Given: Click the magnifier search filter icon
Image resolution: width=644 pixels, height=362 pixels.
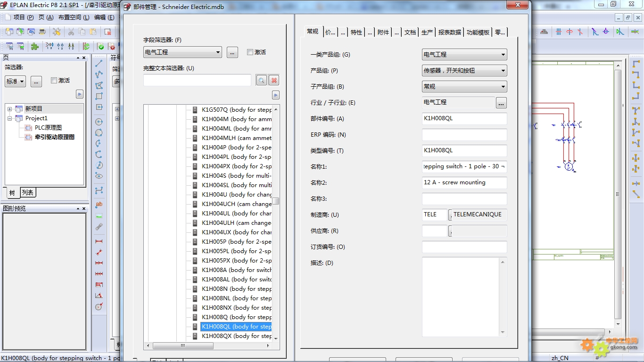Looking at the screenshot, I should 262,80.
